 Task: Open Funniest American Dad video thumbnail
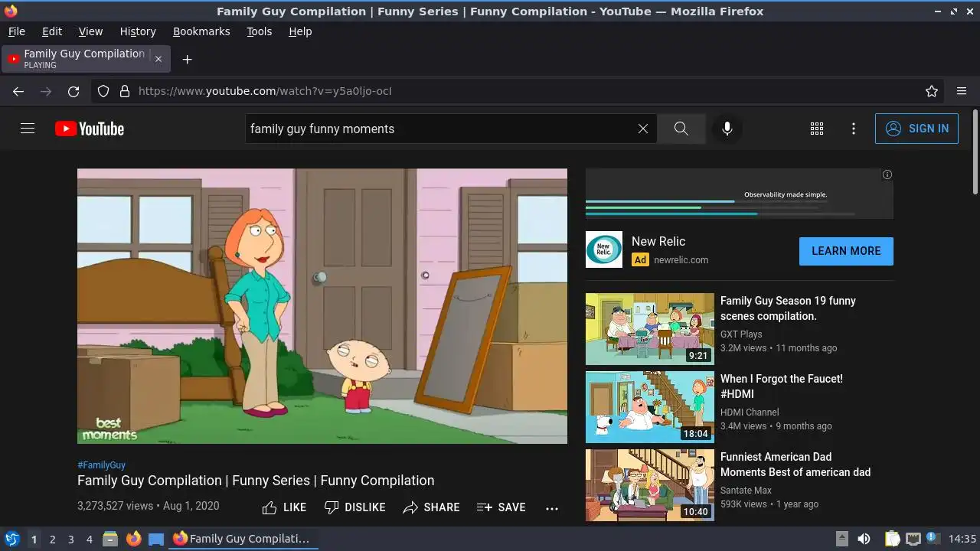click(x=650, y=485)
